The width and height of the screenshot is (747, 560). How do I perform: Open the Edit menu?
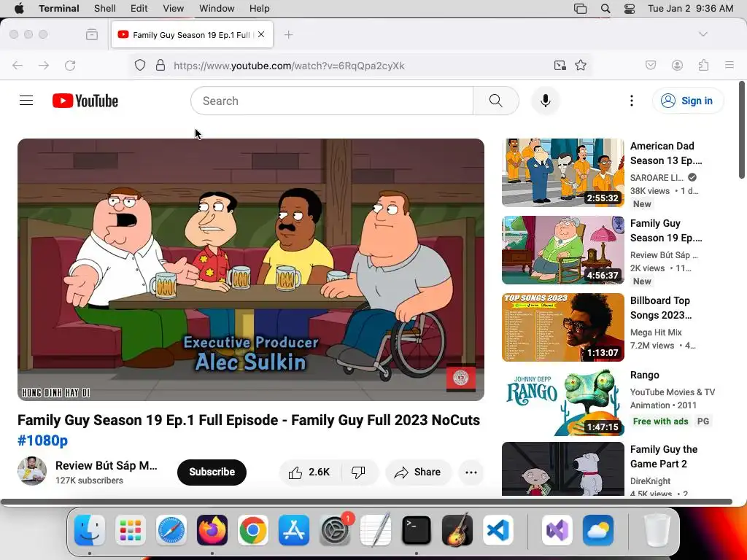139,9
